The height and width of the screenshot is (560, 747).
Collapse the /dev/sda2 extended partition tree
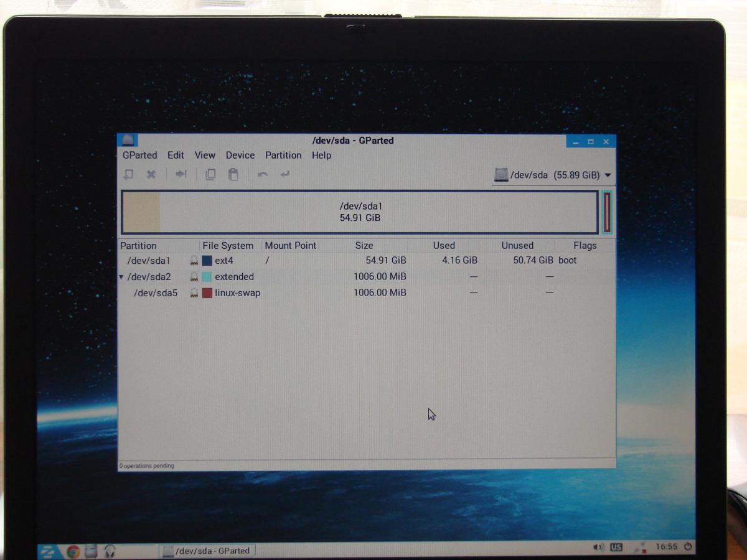tap(121, 277)
